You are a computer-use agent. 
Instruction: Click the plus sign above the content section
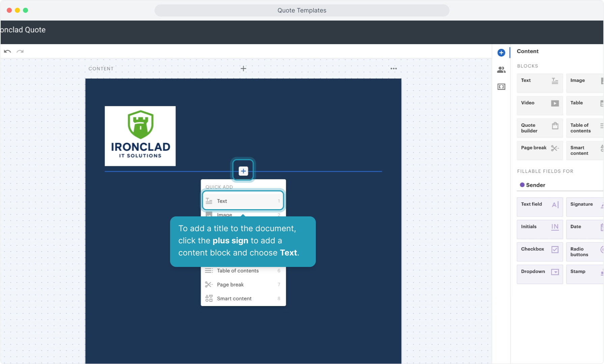tap(243, 69)
